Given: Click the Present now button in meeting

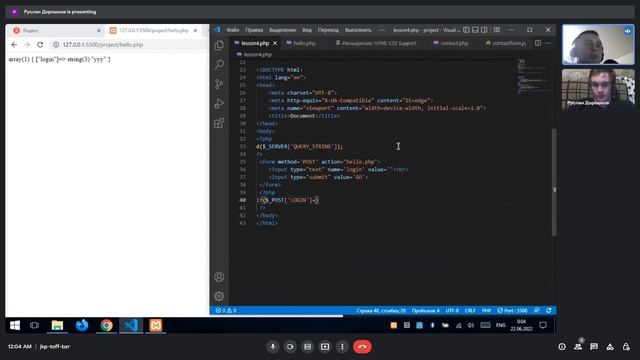Looking at the screenshot, I should 325,347.
